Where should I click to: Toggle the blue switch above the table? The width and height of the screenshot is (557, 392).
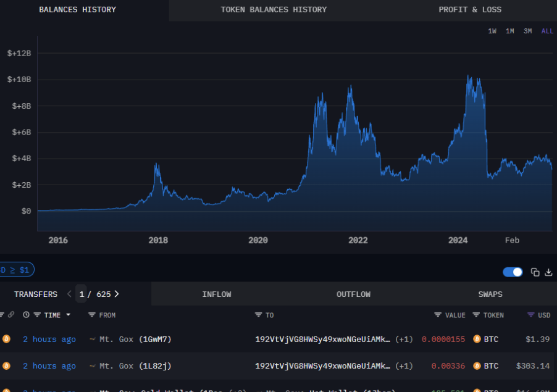pos(513,272)
